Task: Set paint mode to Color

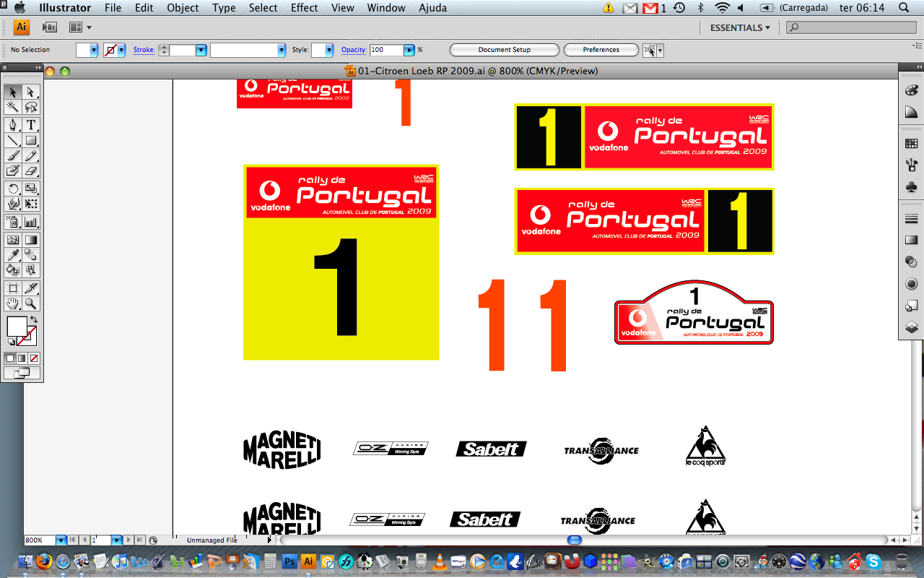Action: point(10,358)
